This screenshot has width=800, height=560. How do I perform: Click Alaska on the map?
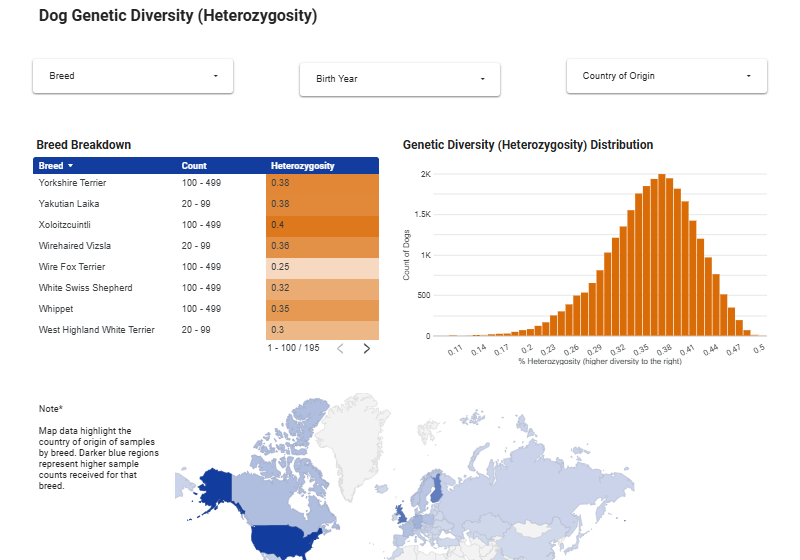click(x=213, y=487)
